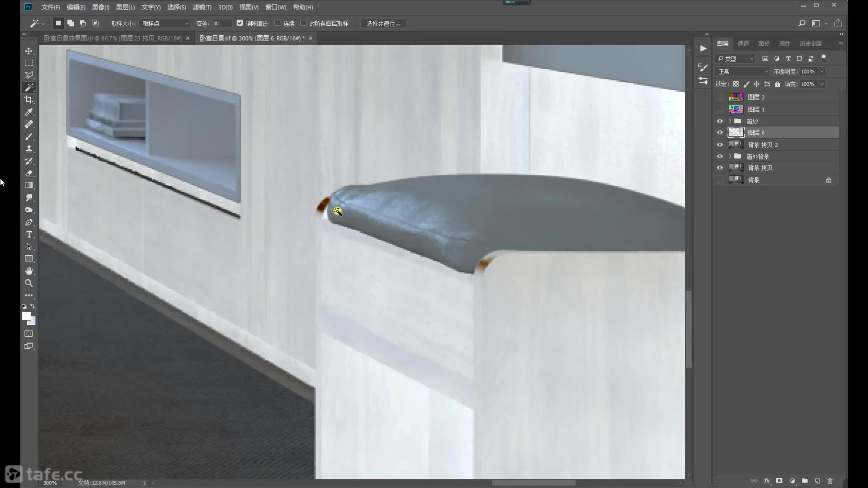This screenshot has width=868, height=488.
Task: Open the layer blend mode 正常 dropdown
Action: (742, 71)
